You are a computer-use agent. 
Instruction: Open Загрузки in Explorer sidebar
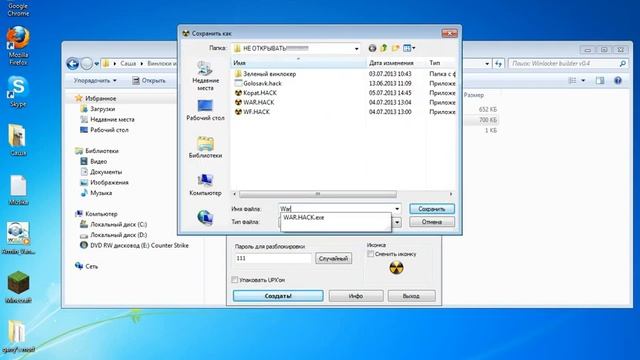coord(98,109)
